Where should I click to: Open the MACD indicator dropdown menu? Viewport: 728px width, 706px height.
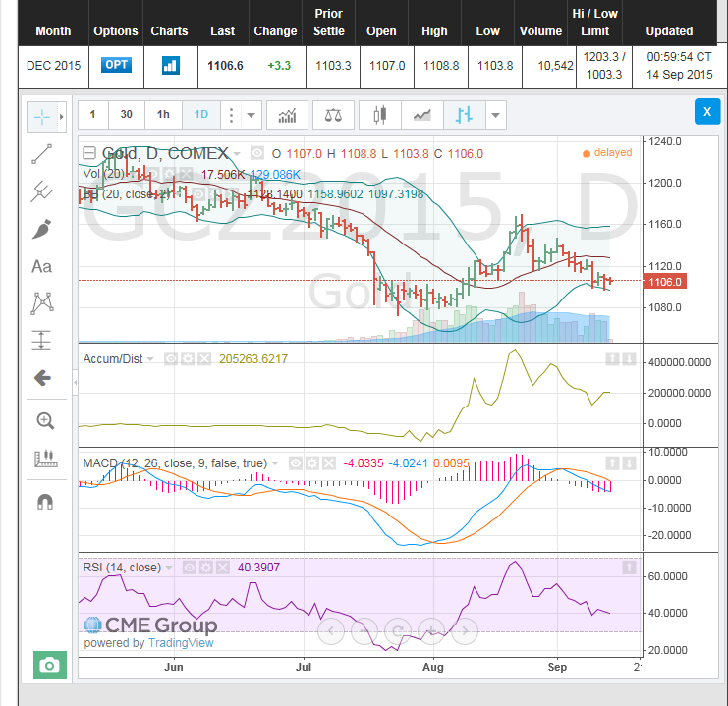tap(273, 462)
